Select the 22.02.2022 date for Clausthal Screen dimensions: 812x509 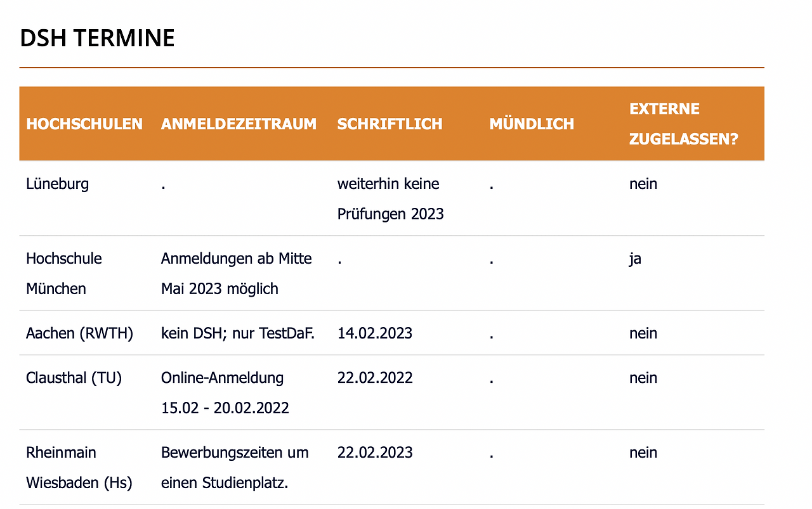coord(375,378)
